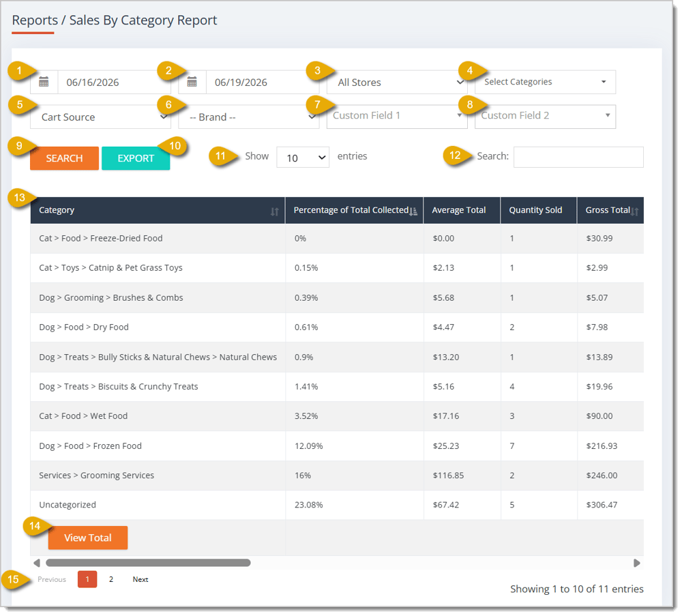
Task: Open the Brand dropdown
Action: click(x=249, y=117)
